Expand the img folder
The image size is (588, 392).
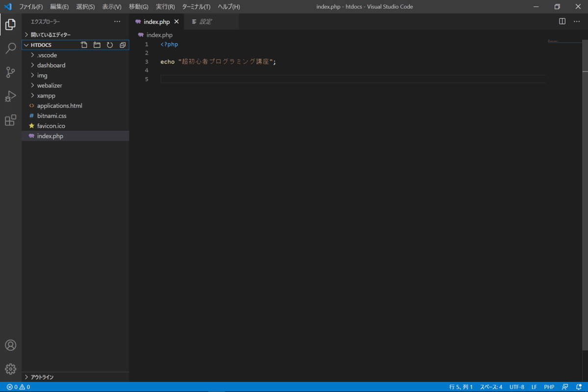(75, 75)
